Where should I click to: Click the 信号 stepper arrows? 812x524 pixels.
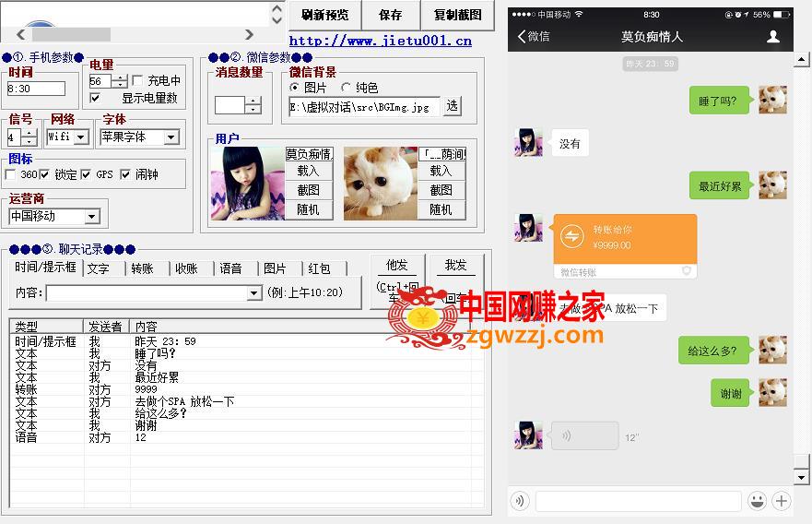tap(29, 137)
